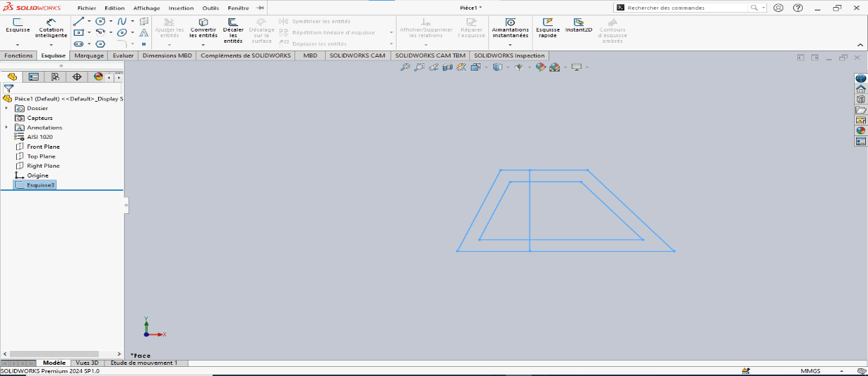Toggle the Esquisse rapide option

547,28
